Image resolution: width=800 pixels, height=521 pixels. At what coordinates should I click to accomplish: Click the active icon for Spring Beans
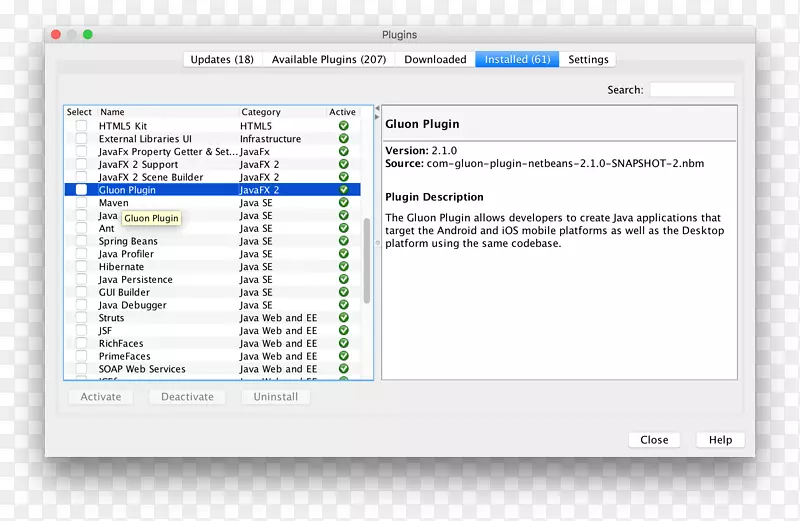(343, 241)
